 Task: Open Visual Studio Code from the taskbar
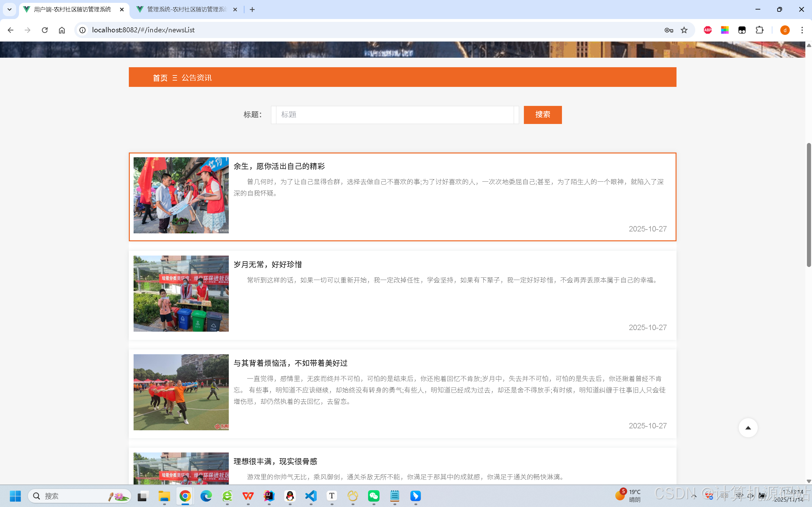point(311,496)
